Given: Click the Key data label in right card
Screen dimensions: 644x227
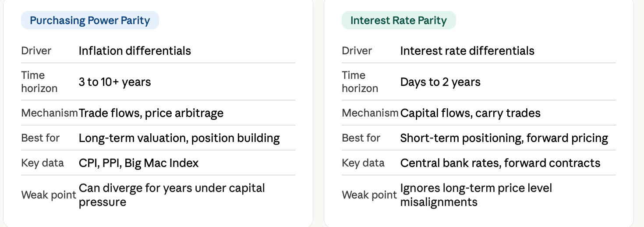Looking at the screenshot, I should coord(363,163).
